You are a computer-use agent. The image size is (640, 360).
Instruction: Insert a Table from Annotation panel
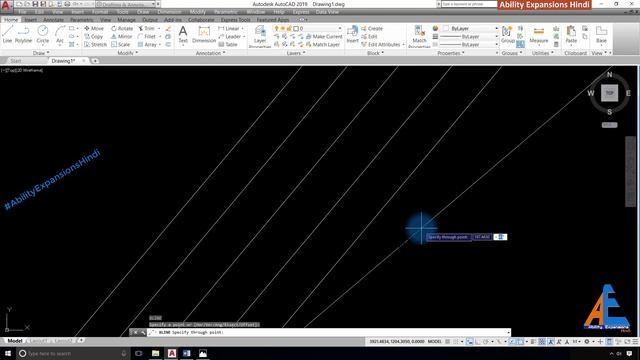click(228, 44)
